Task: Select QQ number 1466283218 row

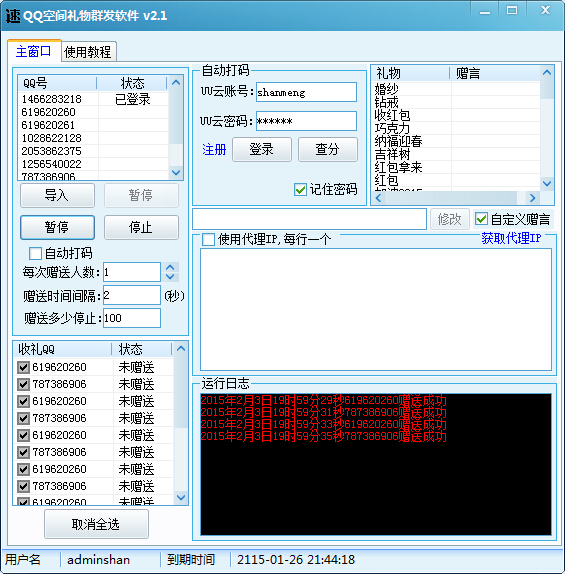Action: [93, 99]
